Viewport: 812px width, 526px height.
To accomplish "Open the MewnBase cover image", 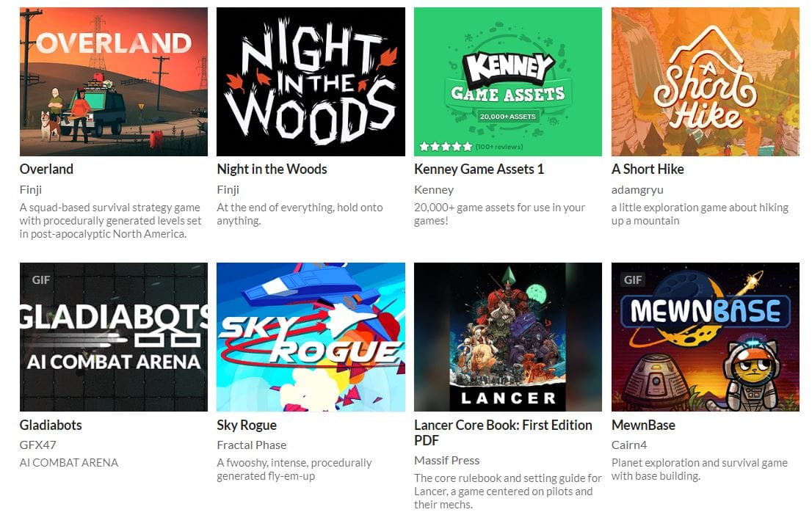I will (706, 337).
